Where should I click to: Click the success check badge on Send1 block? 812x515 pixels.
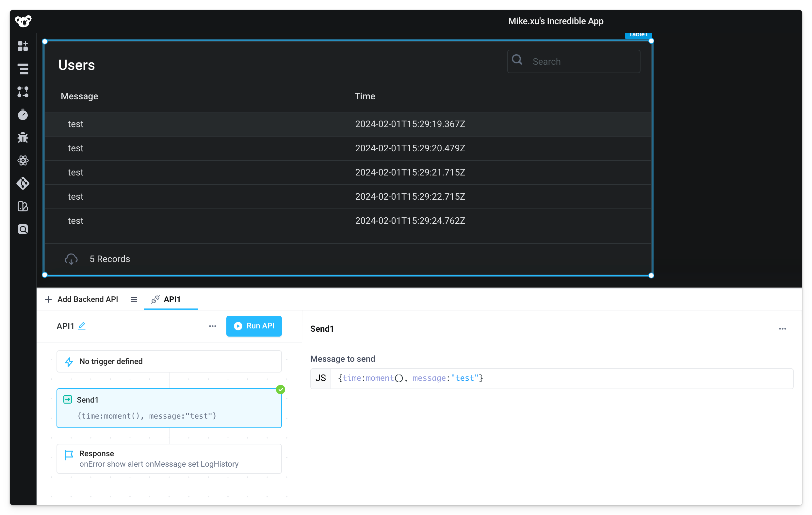click(x=281, y=390)
